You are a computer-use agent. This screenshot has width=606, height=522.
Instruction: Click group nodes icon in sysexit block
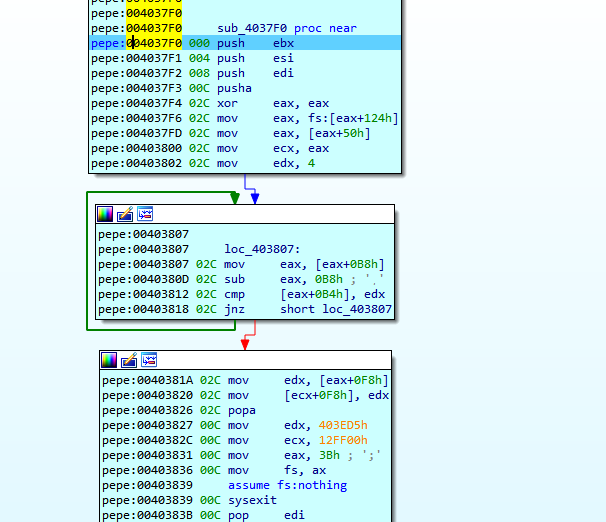tap(149, 360)
